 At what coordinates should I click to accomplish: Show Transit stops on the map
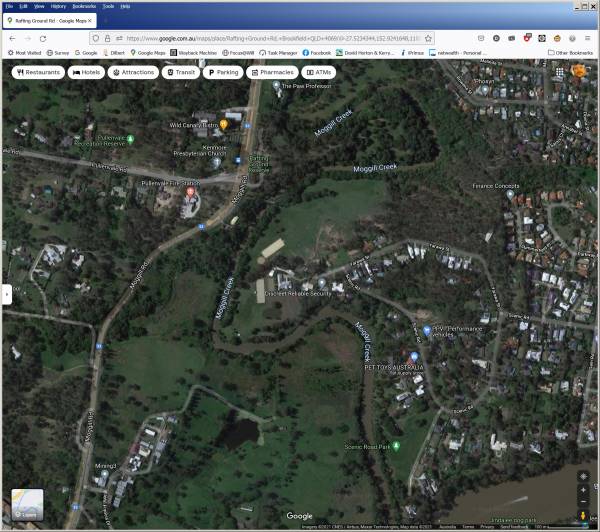(x=181, y=72)
